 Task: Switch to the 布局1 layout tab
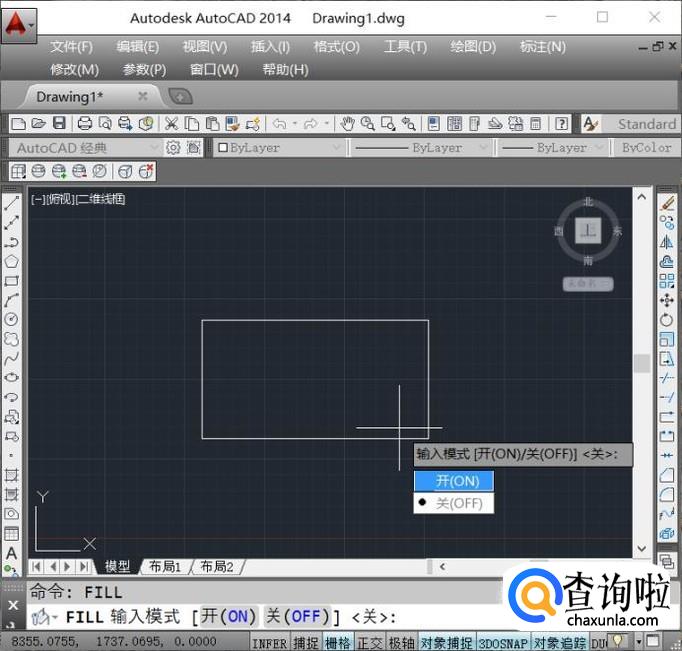pyautogui.click(x=165, y=566)
